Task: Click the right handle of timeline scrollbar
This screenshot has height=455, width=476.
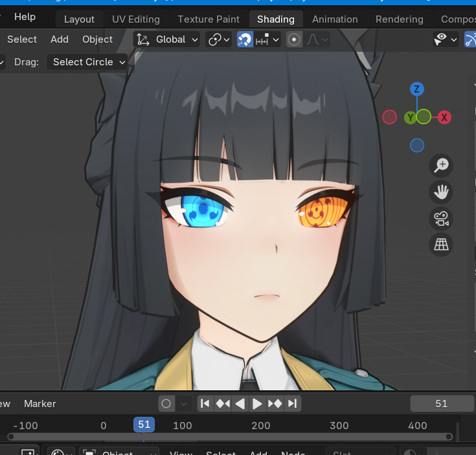Action: click(x=449, y=437)
